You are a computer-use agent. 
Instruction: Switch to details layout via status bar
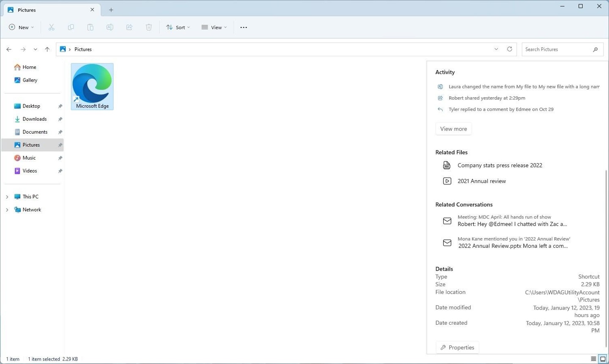[x=594, y=359]
